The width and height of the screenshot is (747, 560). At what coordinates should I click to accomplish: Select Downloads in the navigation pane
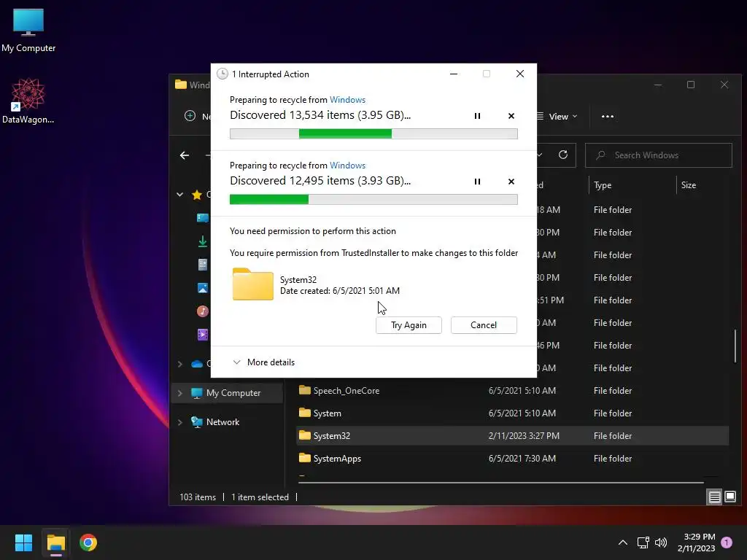click(x=203, y=241)
